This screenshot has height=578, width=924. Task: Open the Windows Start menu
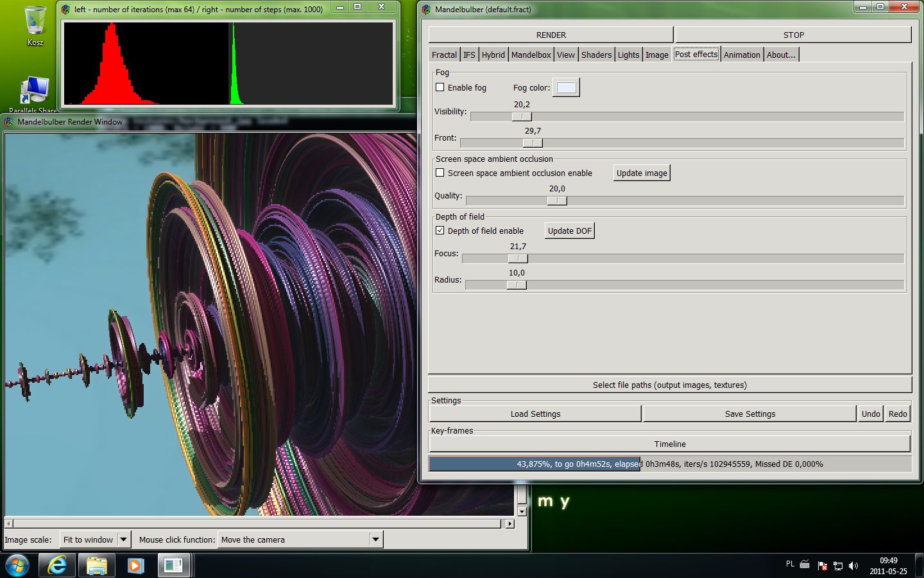point(17,565)
